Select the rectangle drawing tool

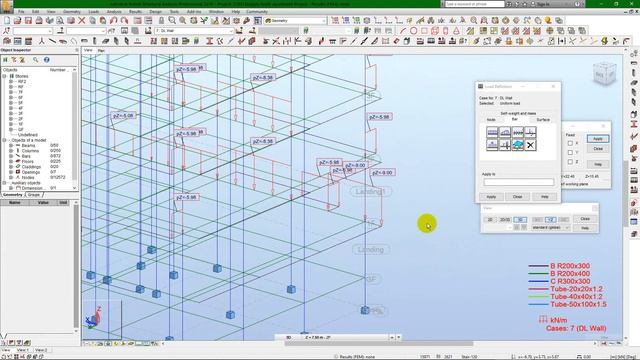pos(424,31)
